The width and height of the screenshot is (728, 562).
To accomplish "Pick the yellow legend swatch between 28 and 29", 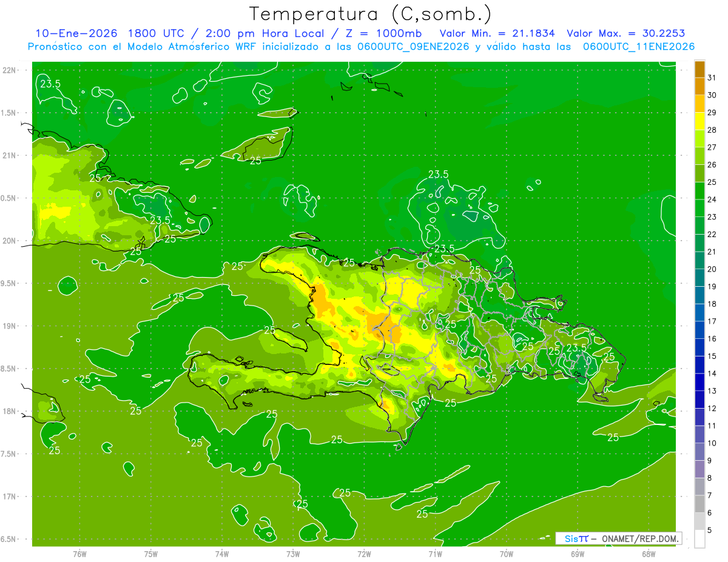I will pyautogui.click(x=699, y=121).
